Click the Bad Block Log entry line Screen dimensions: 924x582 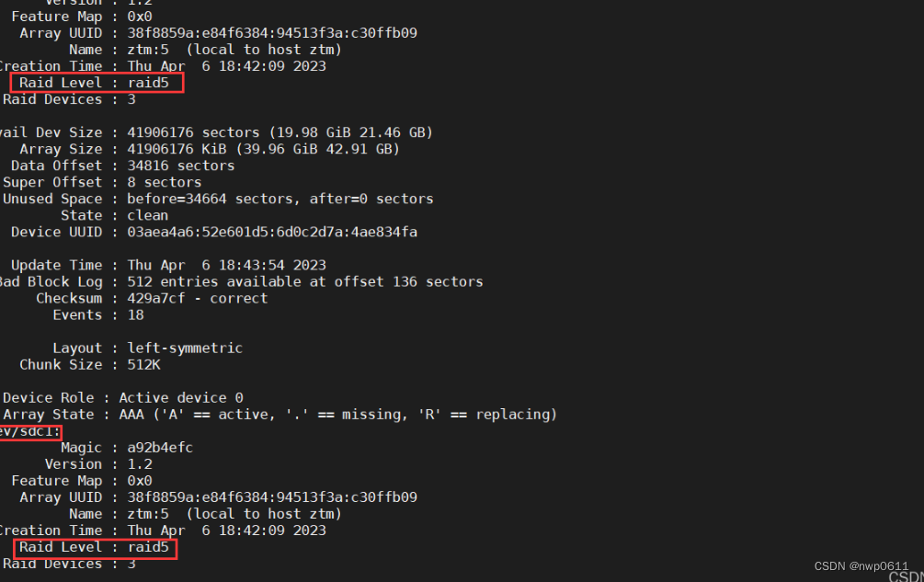(x=242, y=281)
